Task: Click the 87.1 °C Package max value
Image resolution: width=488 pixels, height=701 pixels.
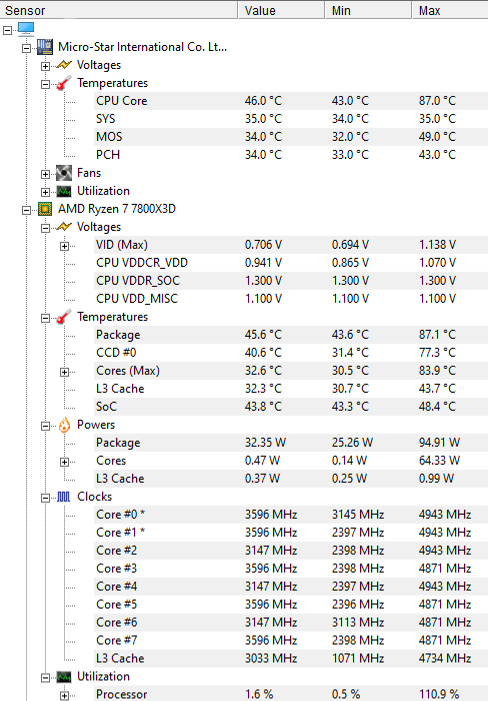Action: click(437, 335)
